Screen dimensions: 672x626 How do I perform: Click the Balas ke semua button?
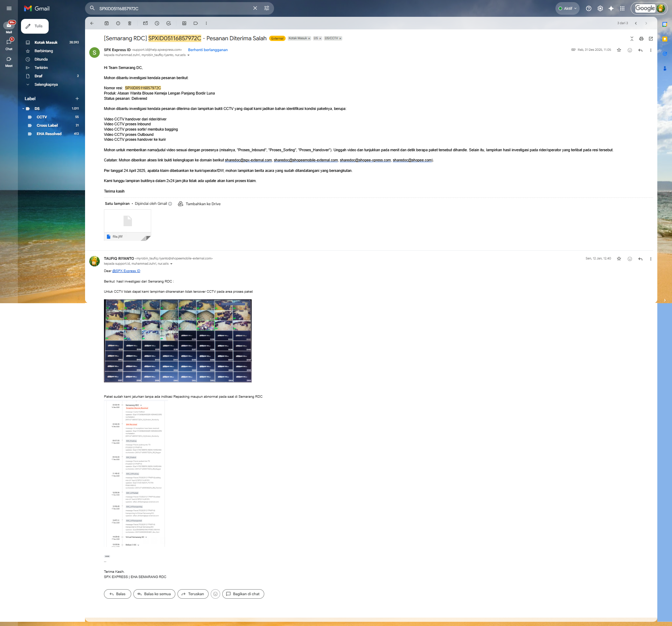tap(154, 594)
